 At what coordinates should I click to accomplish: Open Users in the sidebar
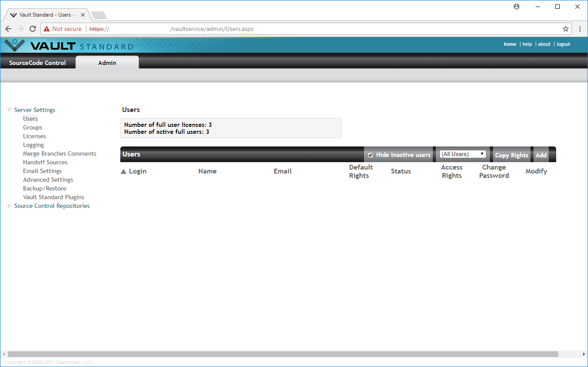(x=31, y=119)
